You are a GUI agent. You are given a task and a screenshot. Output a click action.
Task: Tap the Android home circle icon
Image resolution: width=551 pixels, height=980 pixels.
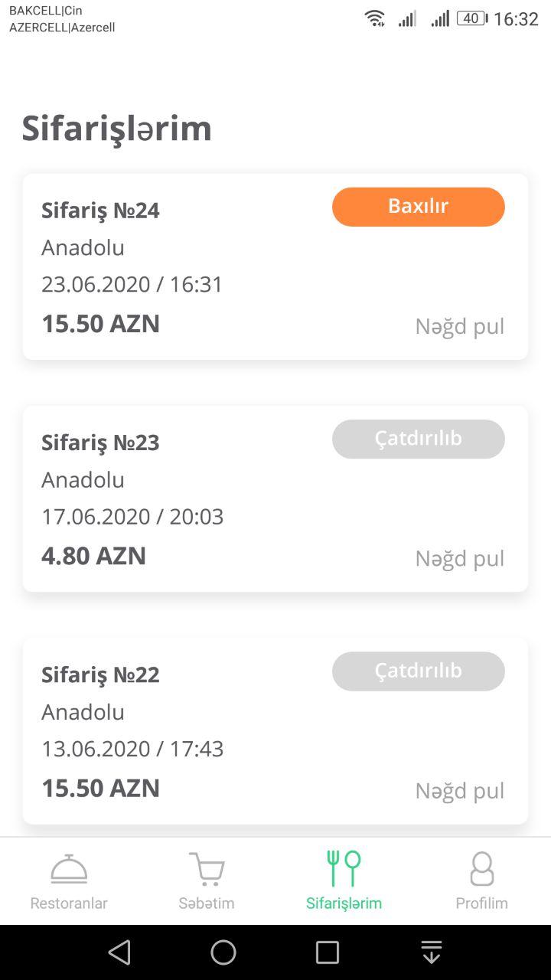[223, 952]
